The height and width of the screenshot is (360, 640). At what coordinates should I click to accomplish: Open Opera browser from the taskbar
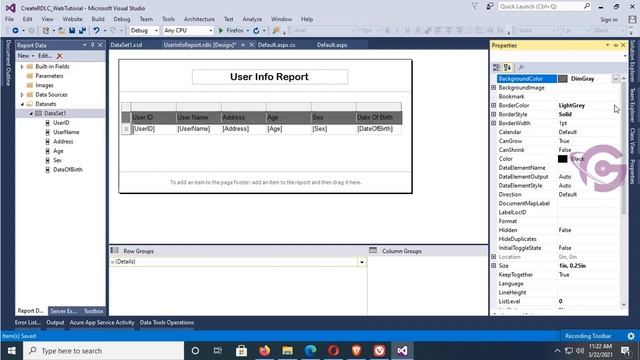(333, 351)
